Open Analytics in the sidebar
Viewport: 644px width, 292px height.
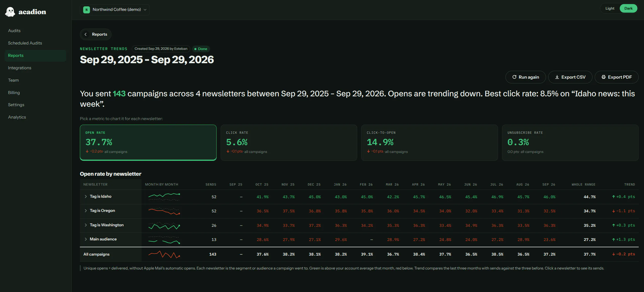35,117
